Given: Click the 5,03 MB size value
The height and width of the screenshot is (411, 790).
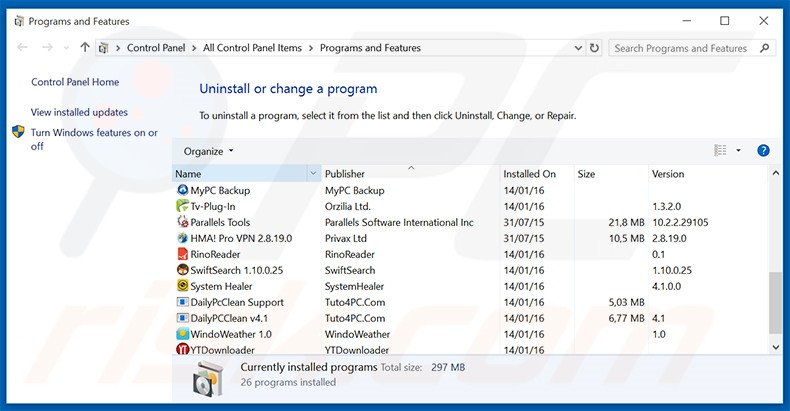Looking at the screenshot, I should pyautogui.click(x=626, y=302).
